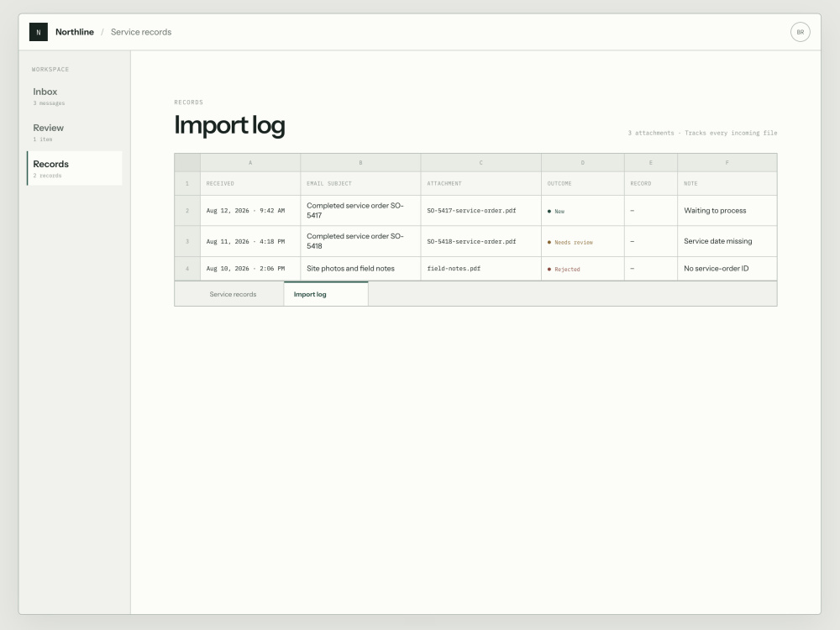
Task: Select the Service date missing note
Action: point(727,241)
